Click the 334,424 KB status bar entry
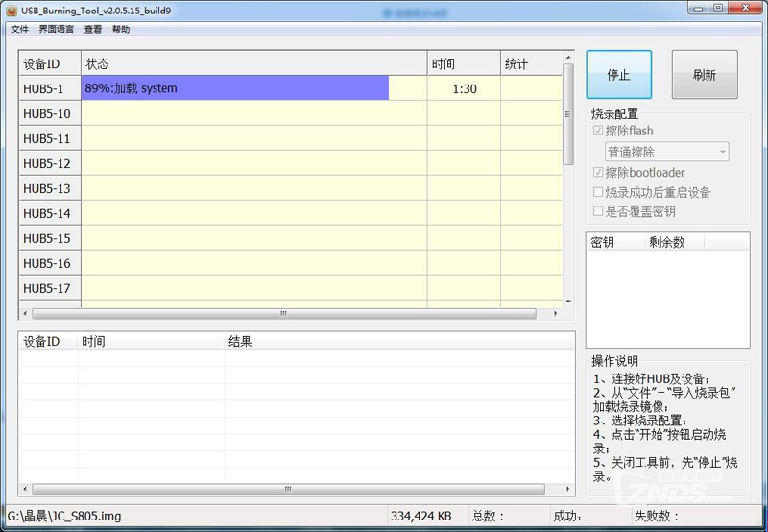 point(420,516)
